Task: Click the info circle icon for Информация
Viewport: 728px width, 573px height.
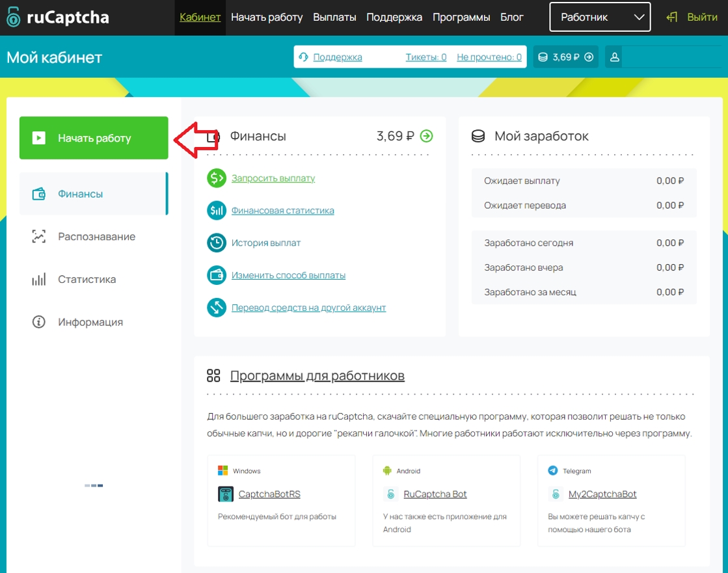Action: tap(38, 321)
